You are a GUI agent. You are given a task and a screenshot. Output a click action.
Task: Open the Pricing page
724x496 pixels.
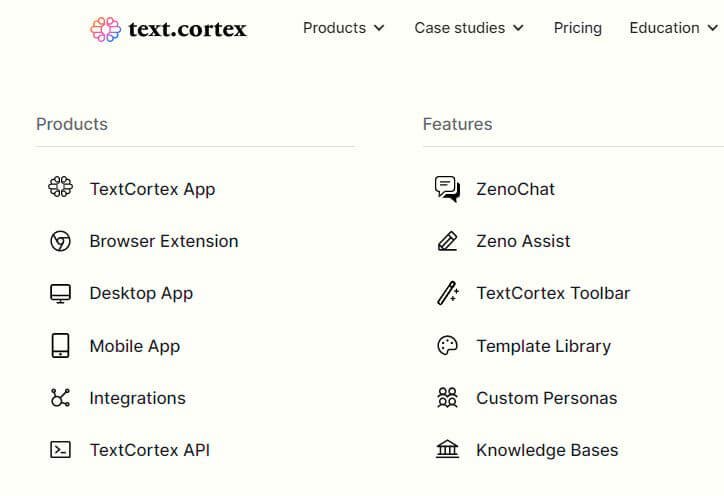click(578, 28)
